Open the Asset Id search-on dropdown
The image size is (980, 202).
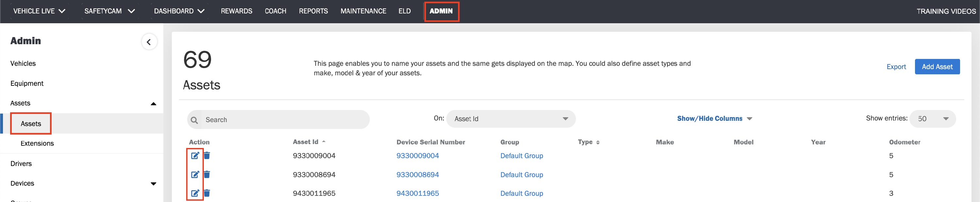(x=511, y=119)
